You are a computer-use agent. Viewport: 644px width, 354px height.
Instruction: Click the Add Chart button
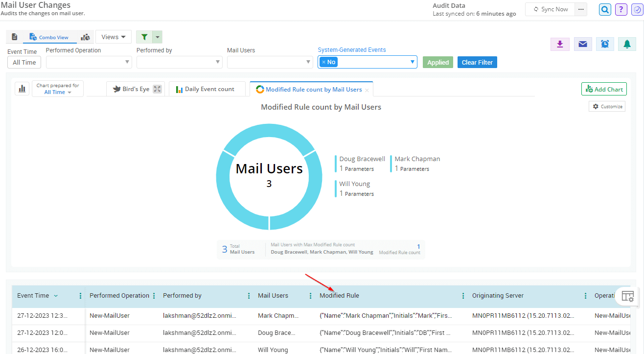[604, 89]
